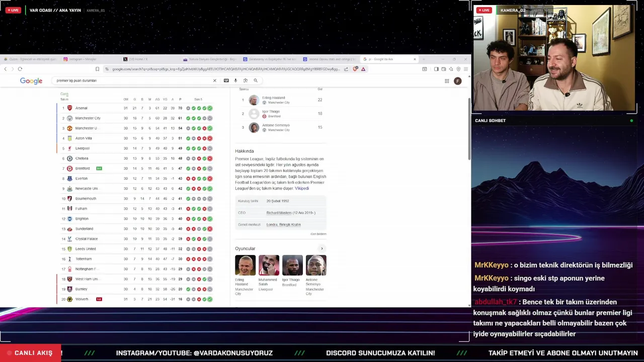Clear the Google search box with the X
Screen dimensions: 644x362
(x=215, y=80)
